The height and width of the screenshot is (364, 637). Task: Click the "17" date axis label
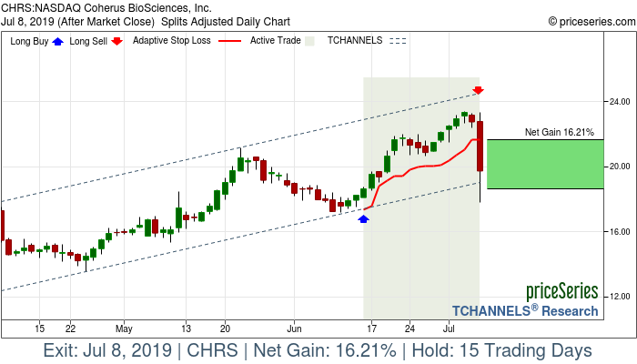click(371, 329)
